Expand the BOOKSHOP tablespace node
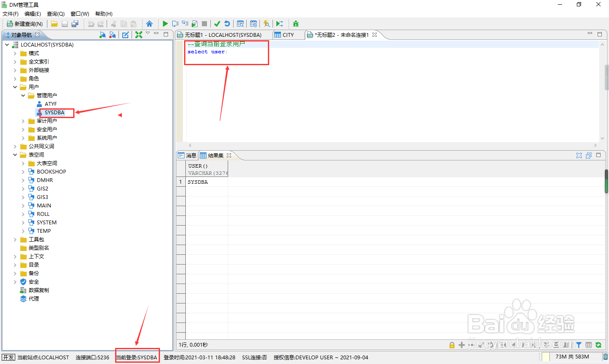 23,172
